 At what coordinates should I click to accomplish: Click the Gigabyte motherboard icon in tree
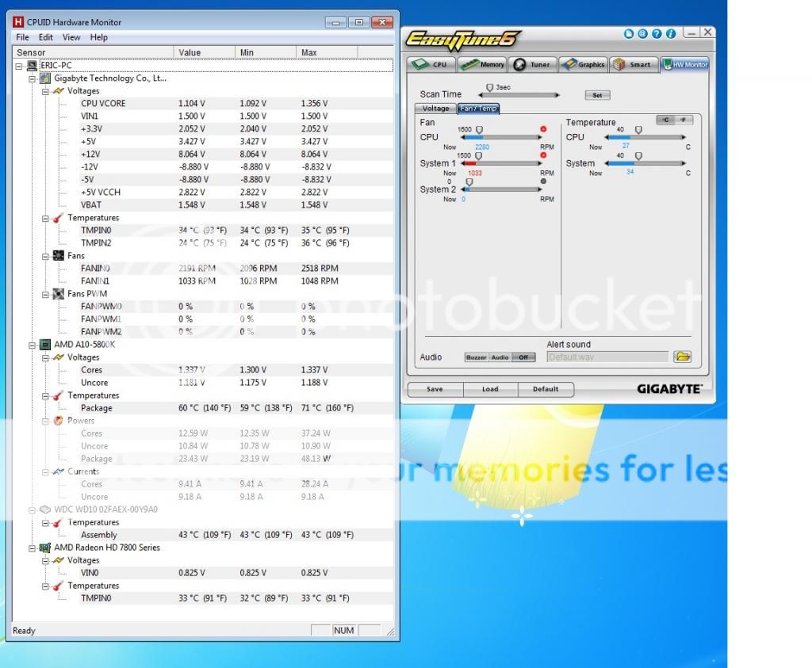(45, 78)
